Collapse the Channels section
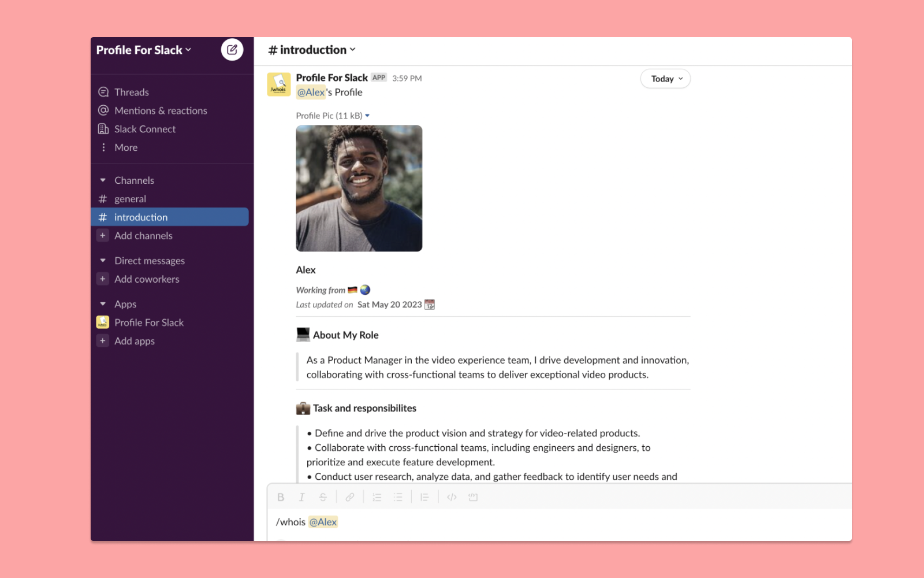 tap(103, 180)
